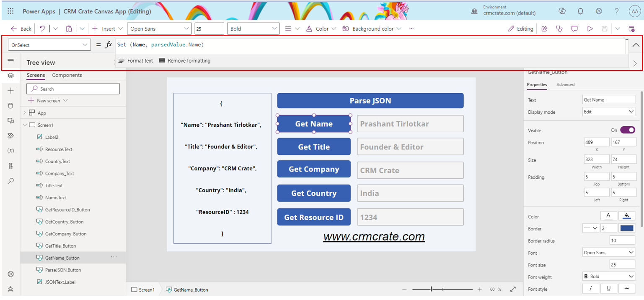
Task: Preview the app with the play icon
Action: point(590,28)
